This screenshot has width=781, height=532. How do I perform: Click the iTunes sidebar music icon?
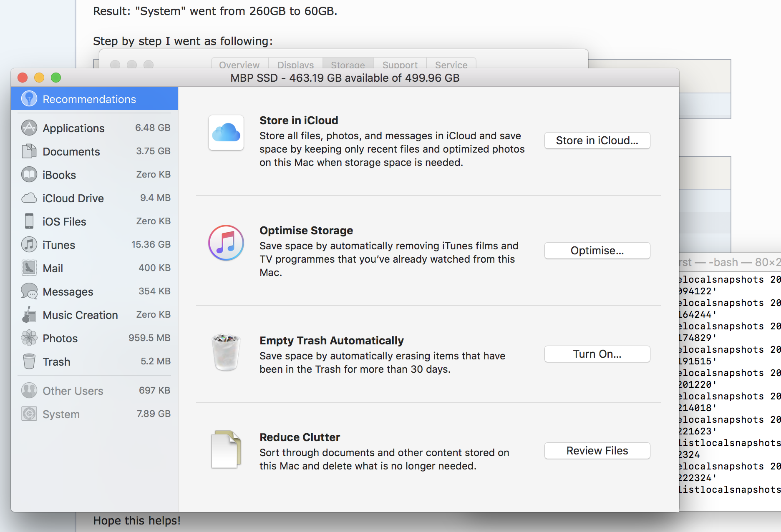pyautogui.click(x=29, y=245)
